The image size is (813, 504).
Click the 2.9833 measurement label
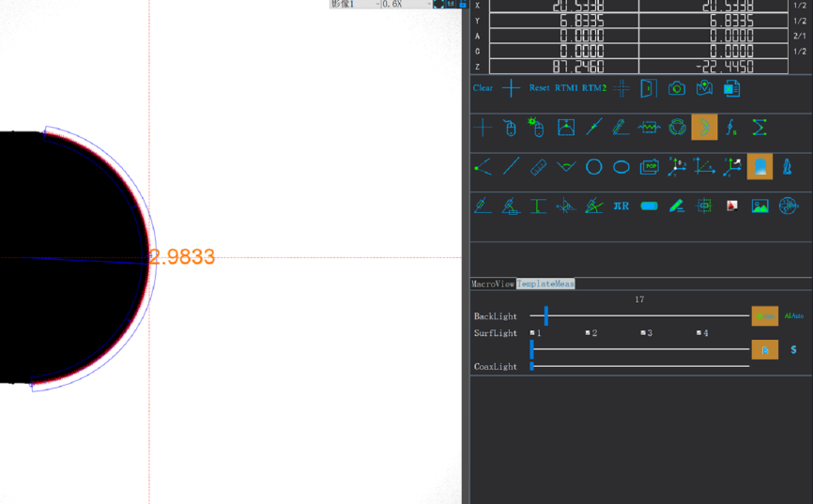tap(182, 257)
